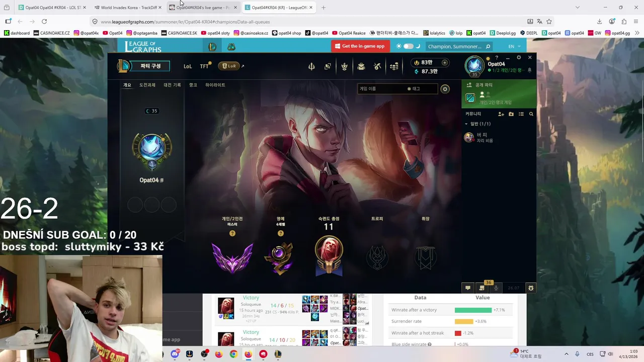Viewport: 644px width, 362px height.
Task: Click the browser address bar URL
Action: [185, 22]
